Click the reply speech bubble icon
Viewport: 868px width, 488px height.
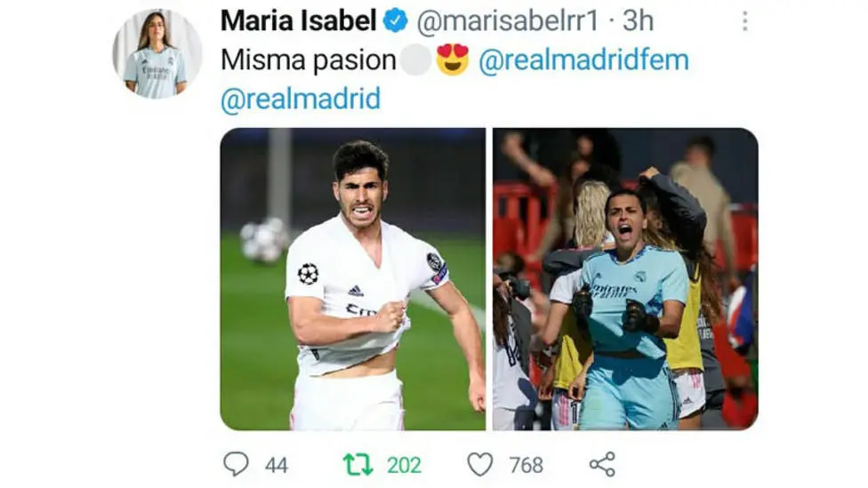pos(237,464)
